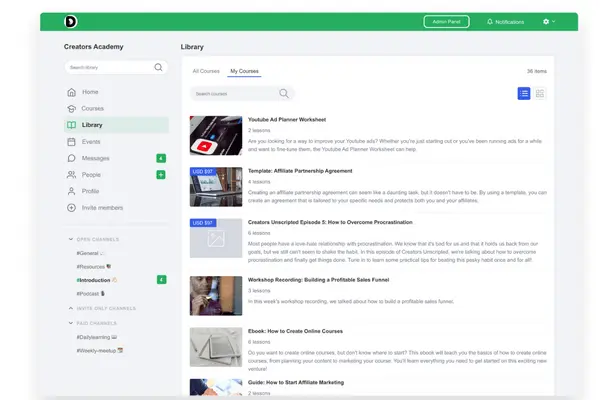Open the #Introduction channel
Viewport: 600px width, 400px height.
[97, 280]
